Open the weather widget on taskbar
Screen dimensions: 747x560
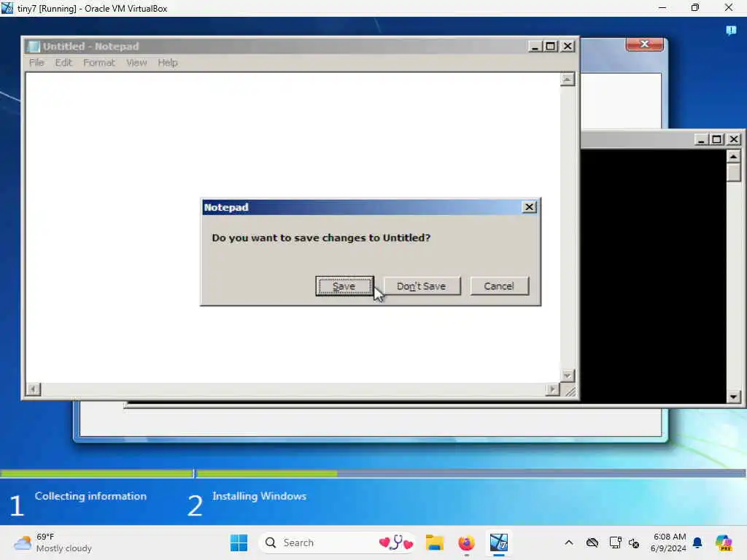(x=53, y=542)
